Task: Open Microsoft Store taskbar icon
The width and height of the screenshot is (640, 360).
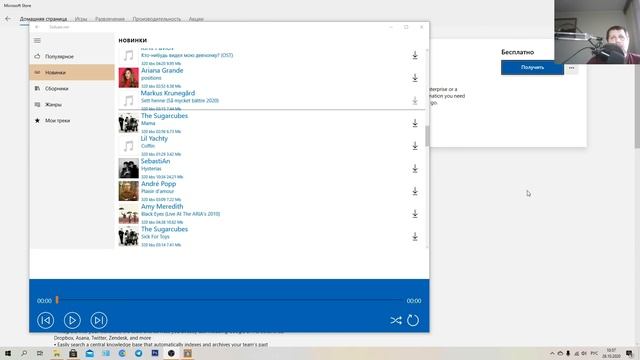Action: pos(73,353)
